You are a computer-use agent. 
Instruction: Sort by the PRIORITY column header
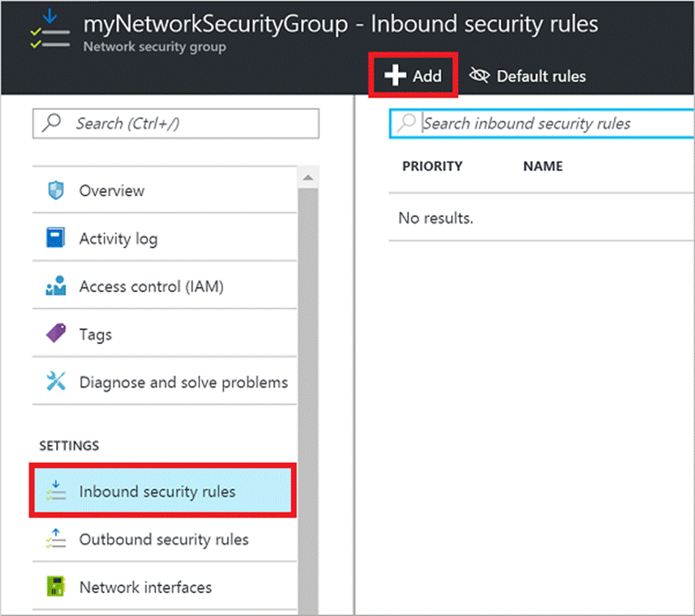click(432, 166)
